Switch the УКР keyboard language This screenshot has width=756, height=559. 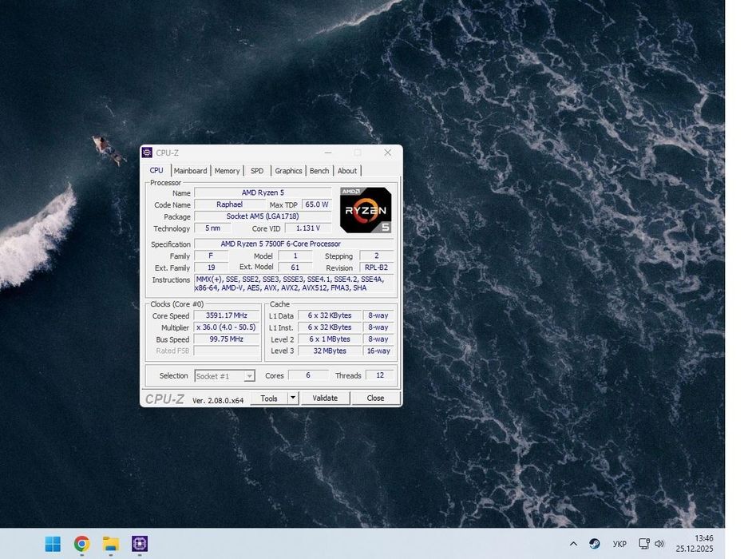point(619,544)
